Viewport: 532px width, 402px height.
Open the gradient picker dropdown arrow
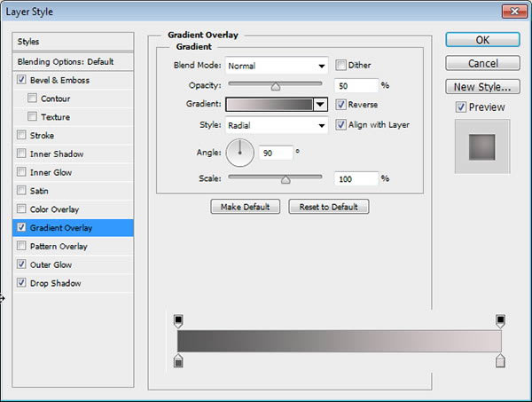[320, 105]
